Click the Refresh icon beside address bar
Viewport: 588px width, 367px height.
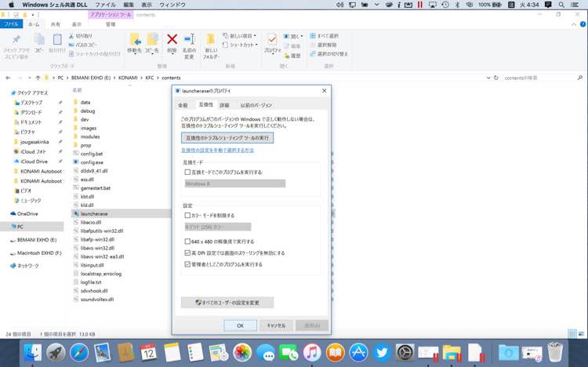point(496,78)
